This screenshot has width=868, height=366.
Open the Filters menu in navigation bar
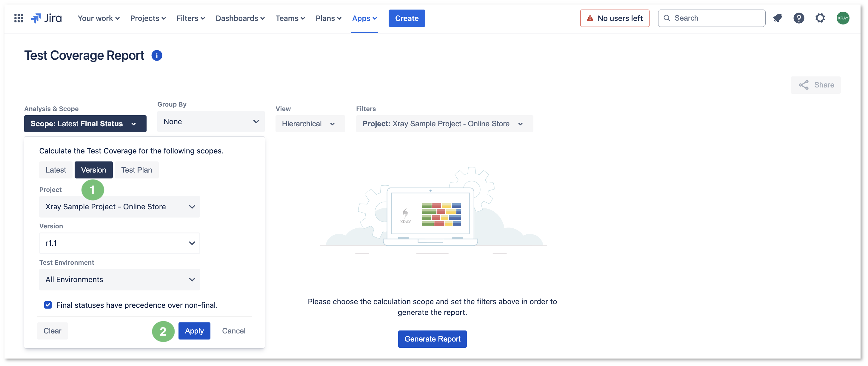191,18
